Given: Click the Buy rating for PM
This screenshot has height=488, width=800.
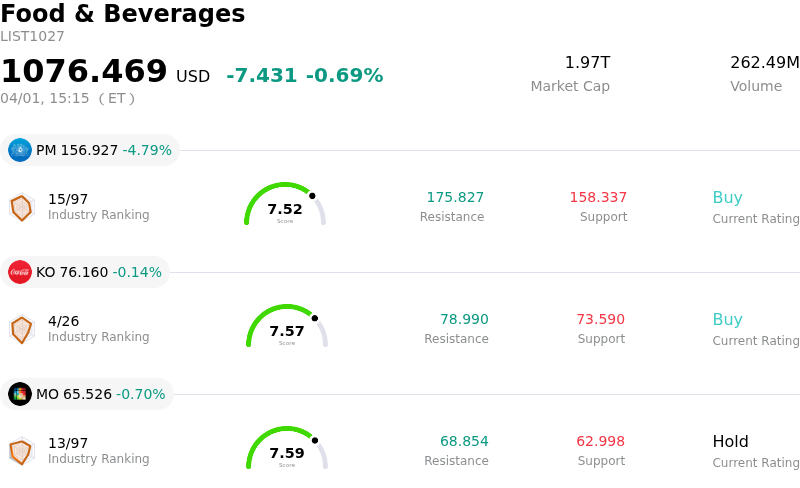Looking at the screenshot, I should click(x=727, y=198).
